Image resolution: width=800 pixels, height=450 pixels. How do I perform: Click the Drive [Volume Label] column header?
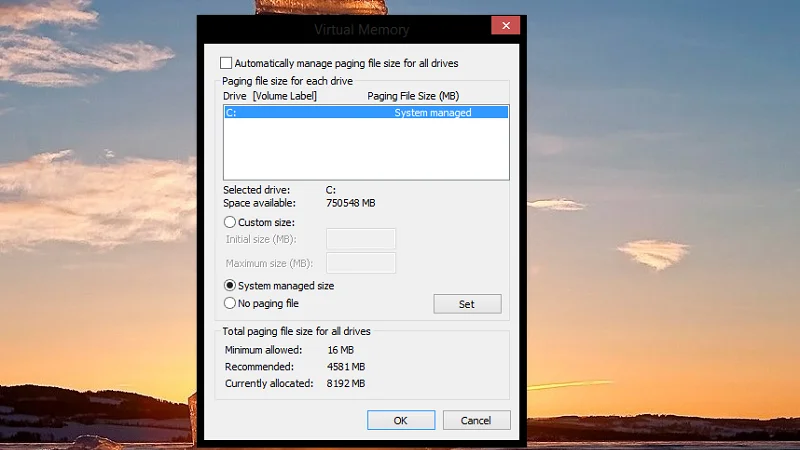tap(269, 96)
